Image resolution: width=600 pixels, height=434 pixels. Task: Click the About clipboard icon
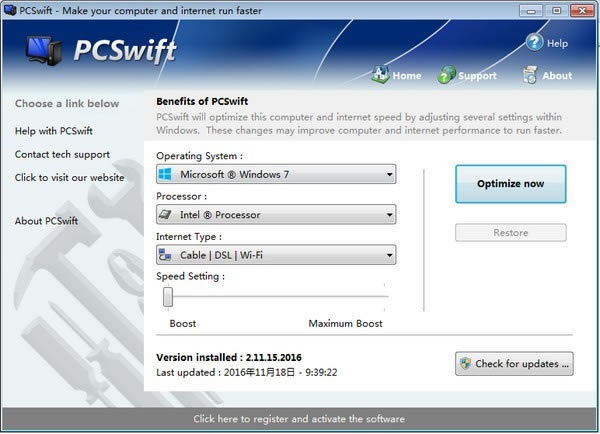(530, 75)
